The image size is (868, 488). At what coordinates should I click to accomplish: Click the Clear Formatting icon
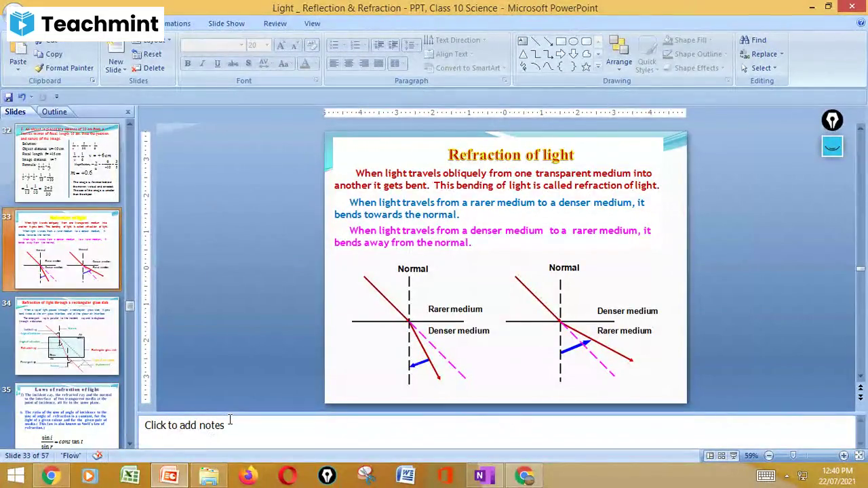[x=312, y=45]
